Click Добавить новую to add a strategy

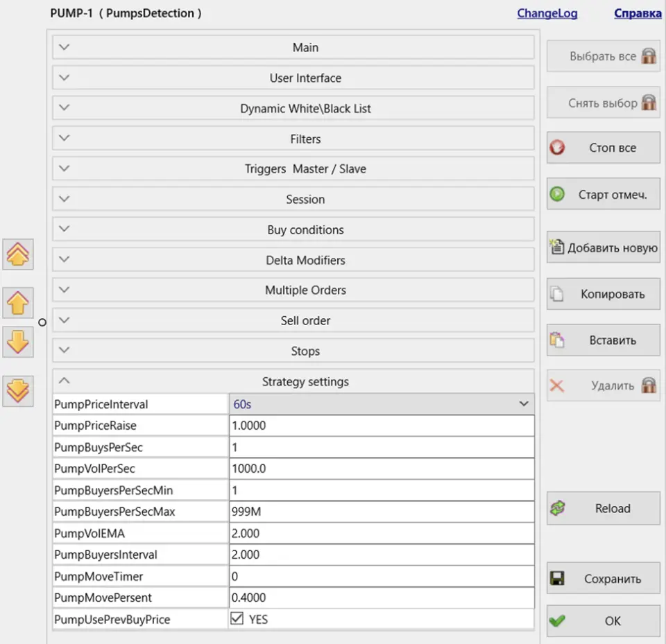[603, 248]
